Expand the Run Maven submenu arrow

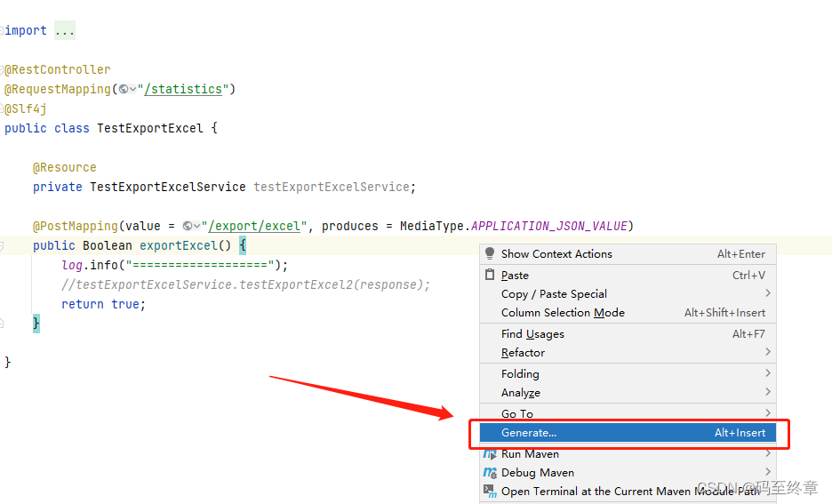[768, 453]
